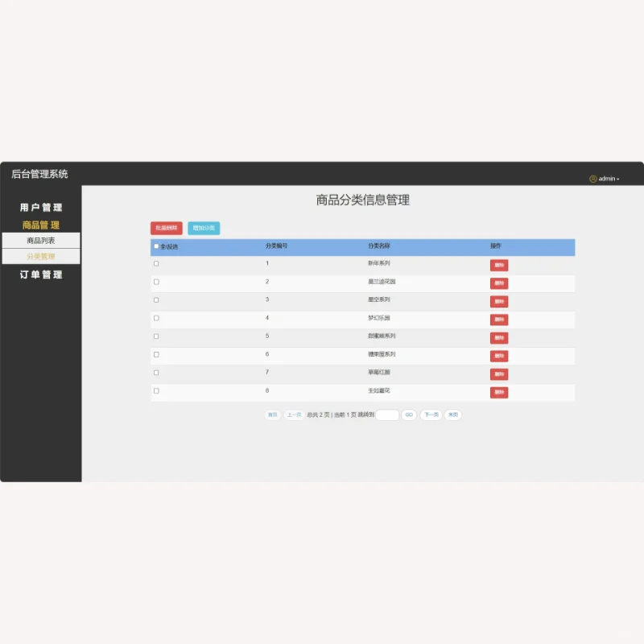This screenshot has height=644, width=644.
Task: Enable the 全/反选 select-all checkbox
Action: tap(155, 247)
